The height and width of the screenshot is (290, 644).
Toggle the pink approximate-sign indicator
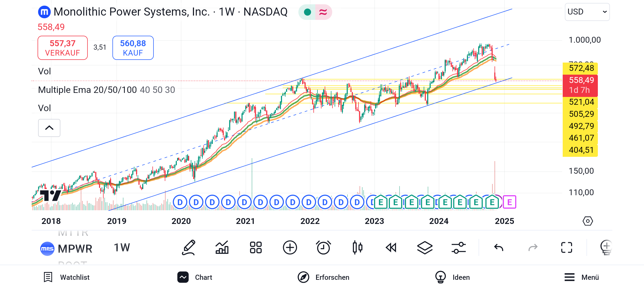323,12
